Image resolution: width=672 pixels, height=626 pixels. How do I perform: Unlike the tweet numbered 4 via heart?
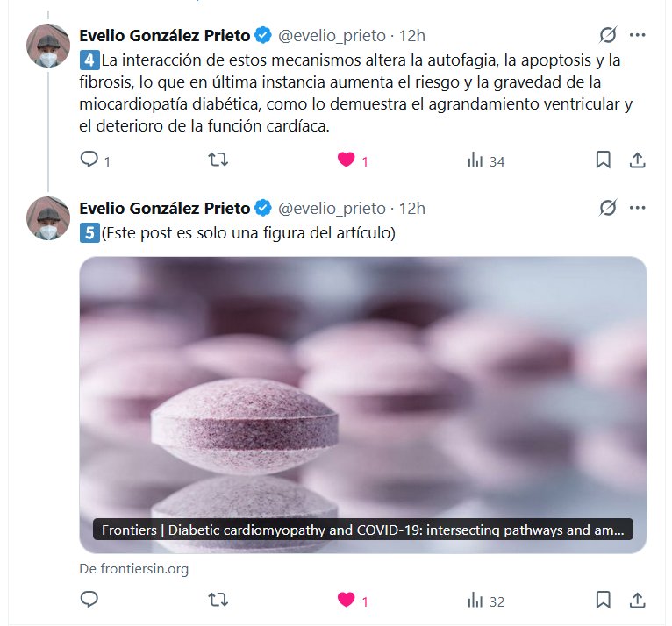[x=347, y=160]
